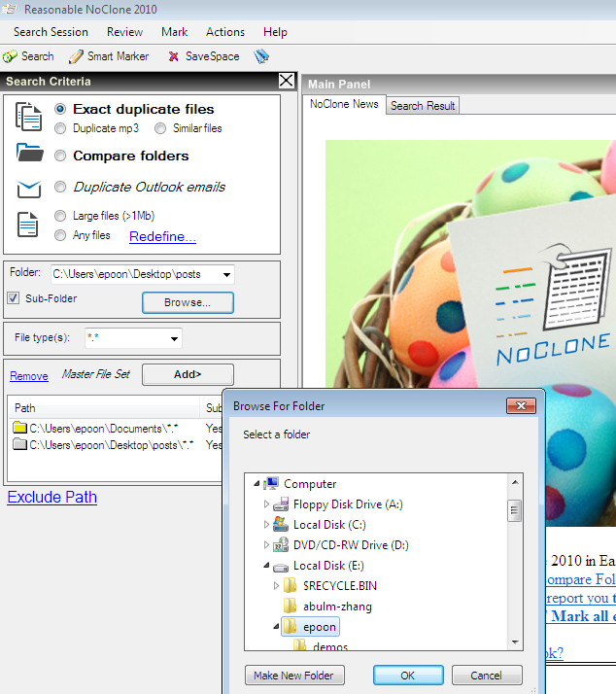This screenshot has height=694, width=616.
Task: Expand the $RECYCLE.BIN folder node
Action: 276,585
